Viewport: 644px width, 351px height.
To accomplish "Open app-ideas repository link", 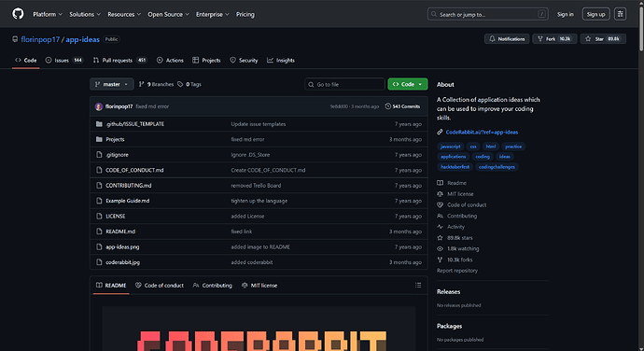I will [82, 39].
